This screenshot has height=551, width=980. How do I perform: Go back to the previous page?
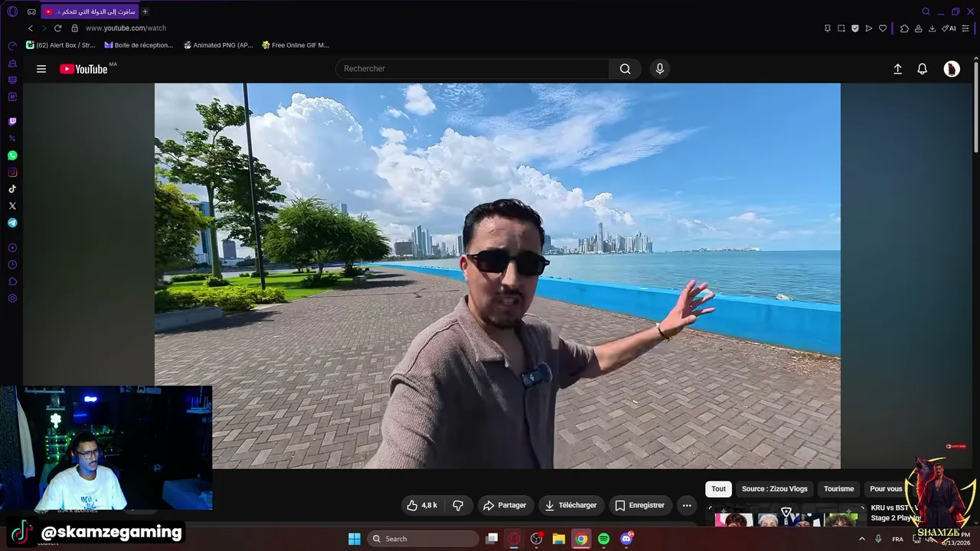point(31,28)
